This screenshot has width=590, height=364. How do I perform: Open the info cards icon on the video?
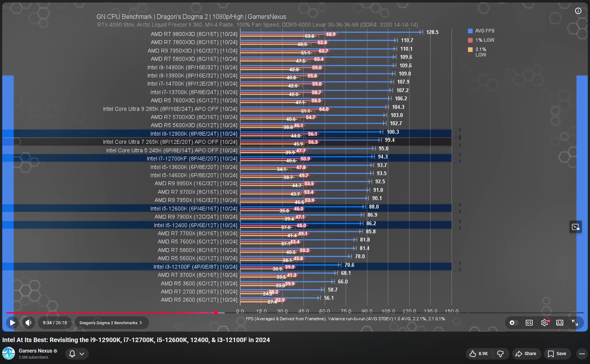578,11
